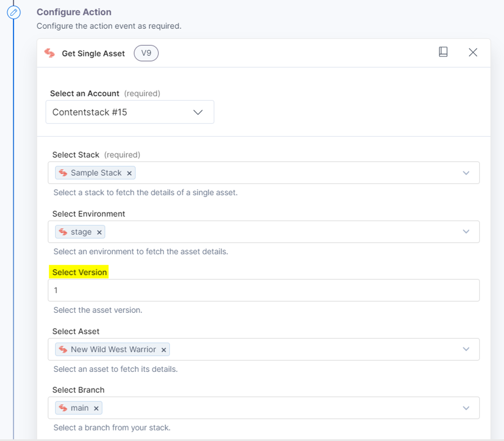Close the Get Single Asset panel
This screenshot has height=441, width=504.
473,52
